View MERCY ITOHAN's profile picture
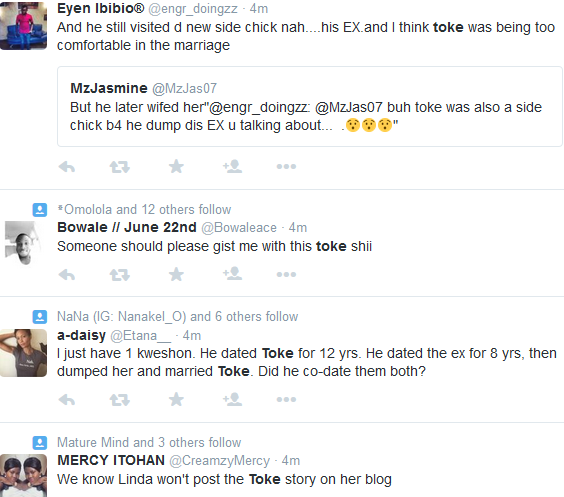 click(23, 475)
